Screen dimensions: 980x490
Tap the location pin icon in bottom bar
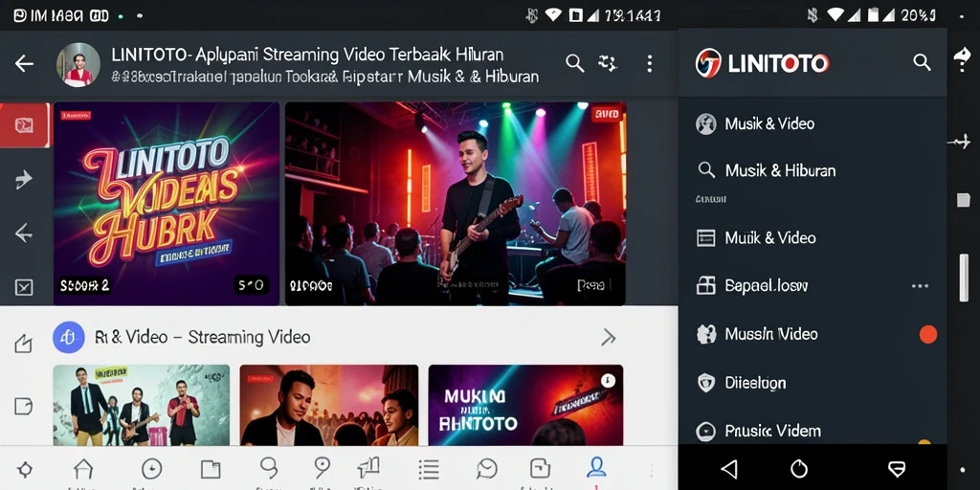point(322,467)
